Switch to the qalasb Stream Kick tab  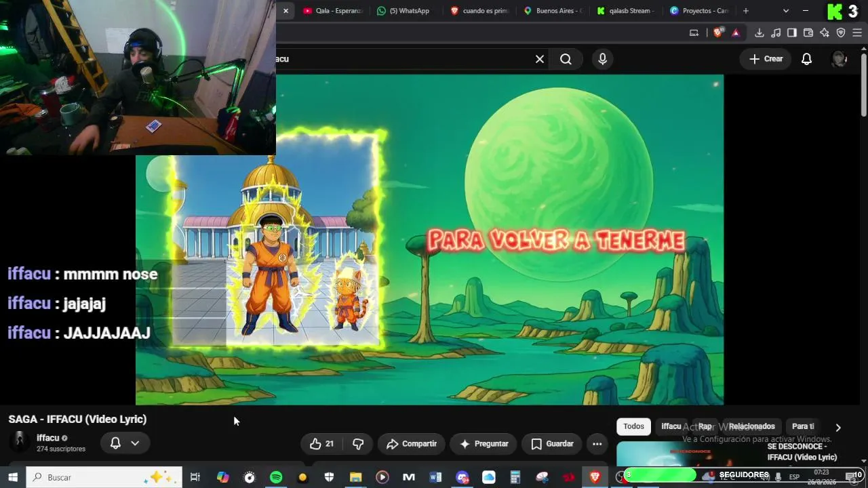(x=625, y=11)
